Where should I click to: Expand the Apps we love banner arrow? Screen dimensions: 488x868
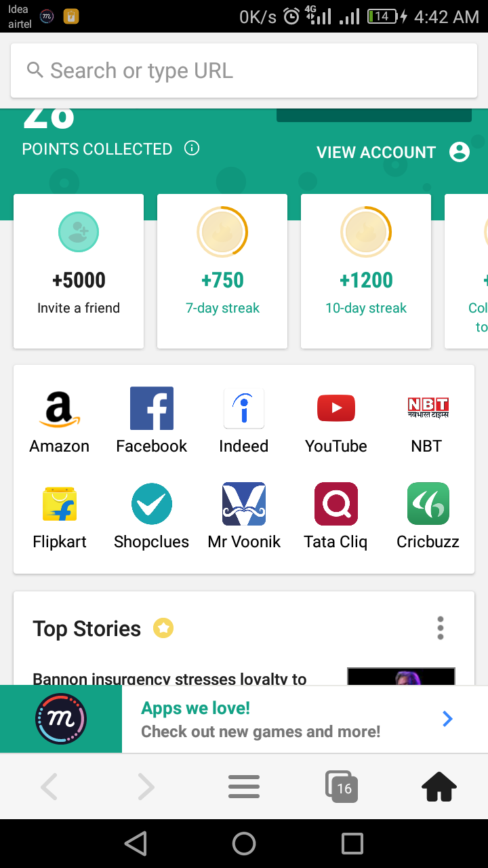447,719
